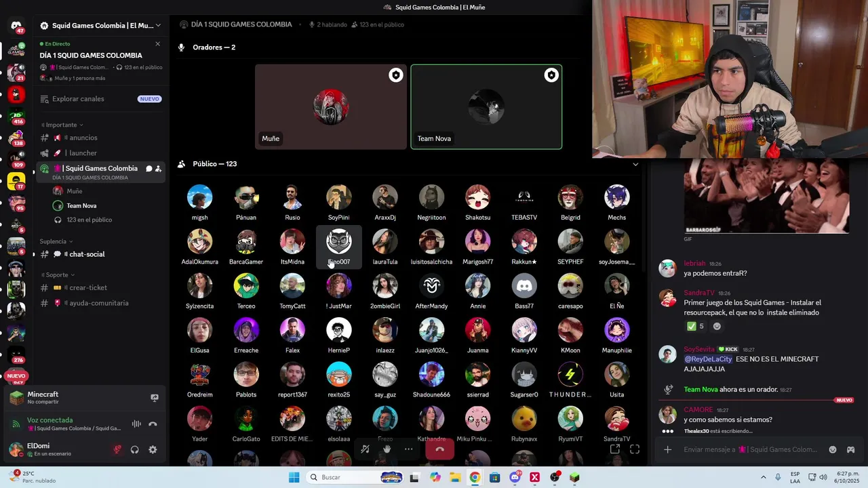Leave stage with red hang-up button

(439, 449)
